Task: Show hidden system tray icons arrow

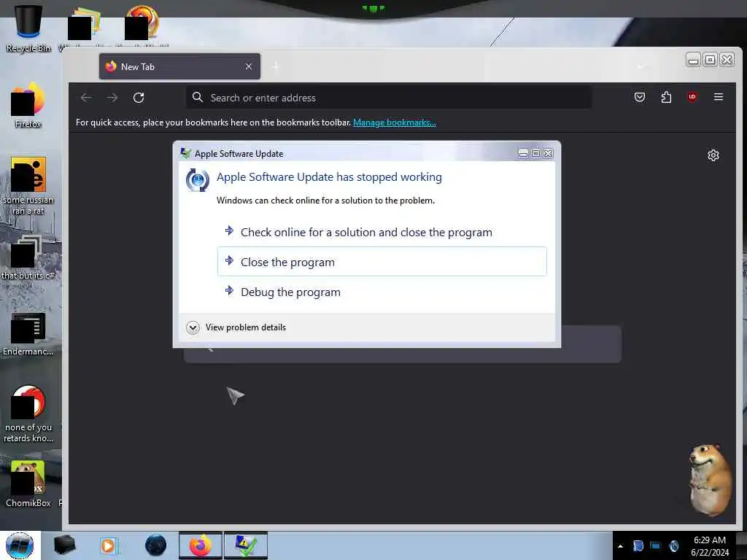Action: 620,546
